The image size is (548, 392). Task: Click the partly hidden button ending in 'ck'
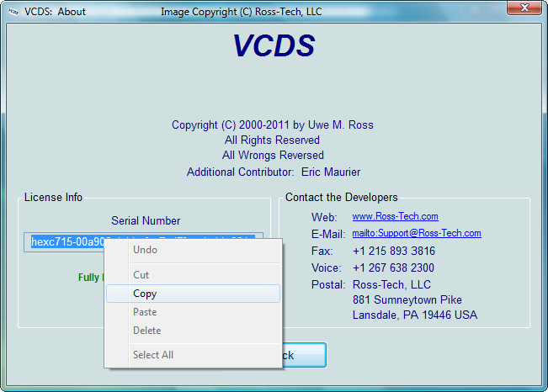(x=304, y=355)
